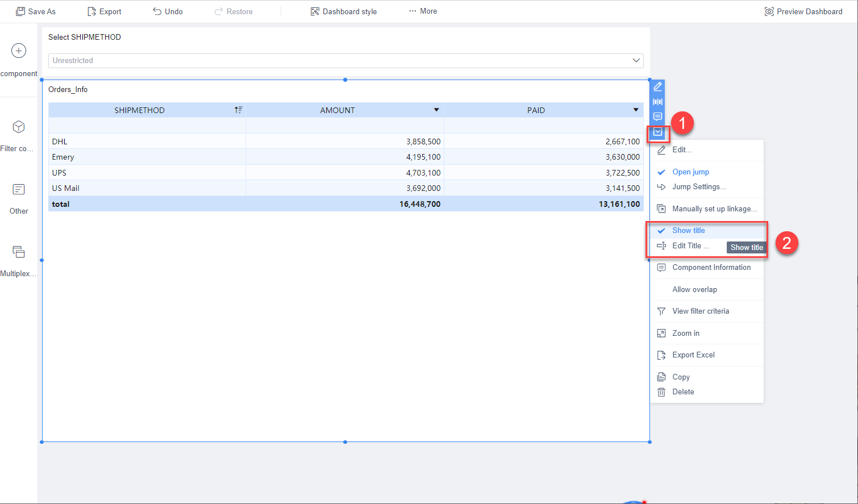The width and height of the screenshot is (858, 504).
Task: Select View filter criteria
Action: [707, 311]
